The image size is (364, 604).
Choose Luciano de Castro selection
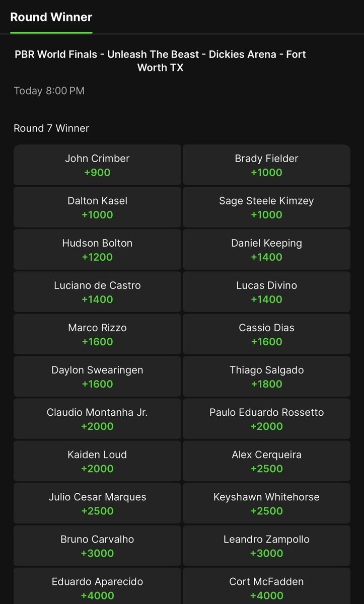(97, 292)
